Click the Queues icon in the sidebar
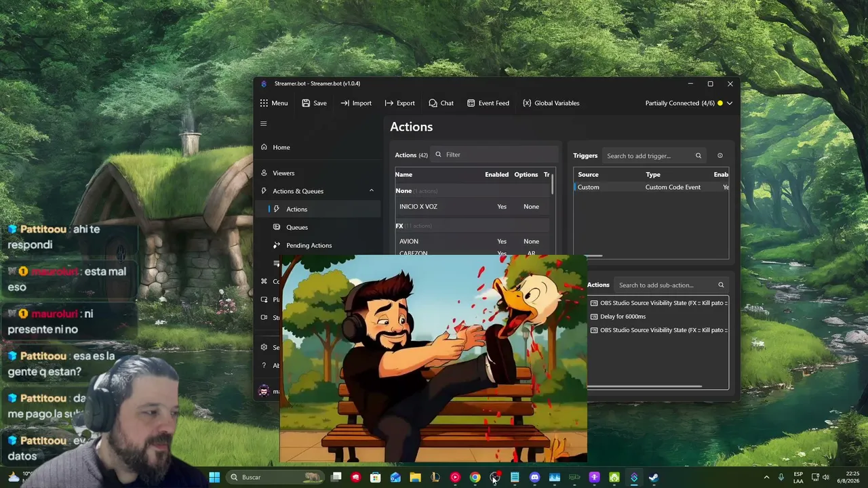The height and width of the screenshot is (488, 868). point(277,227)
